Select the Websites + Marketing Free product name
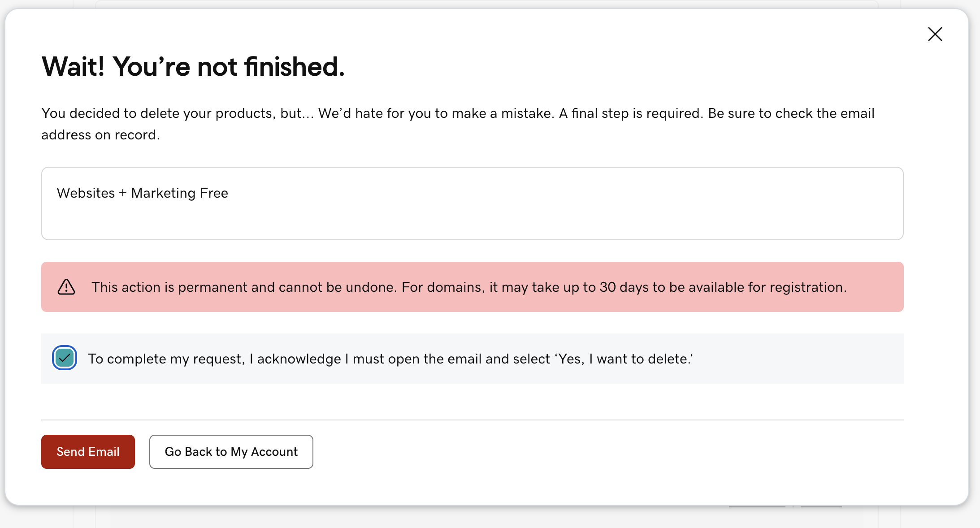Screen dimensions: 980x528 pyautogui.click(x=142, y=193)
